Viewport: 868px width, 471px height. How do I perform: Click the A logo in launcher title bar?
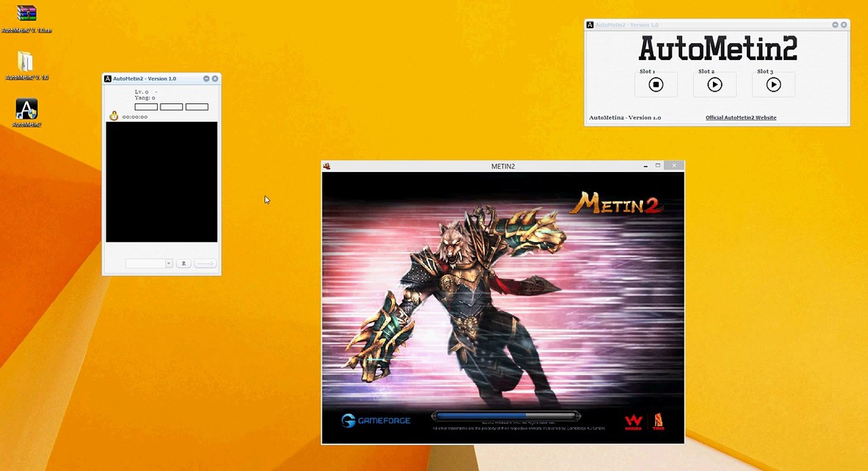(590, 25)
